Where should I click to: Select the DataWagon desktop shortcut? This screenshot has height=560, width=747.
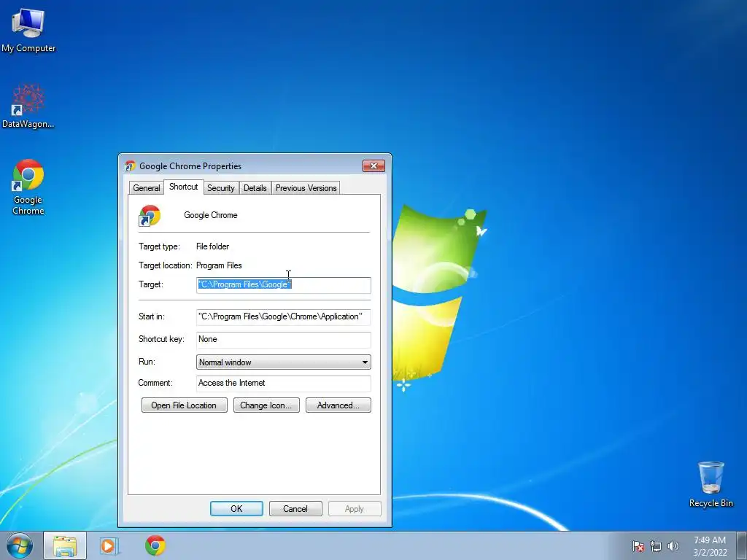pos(28,106)
